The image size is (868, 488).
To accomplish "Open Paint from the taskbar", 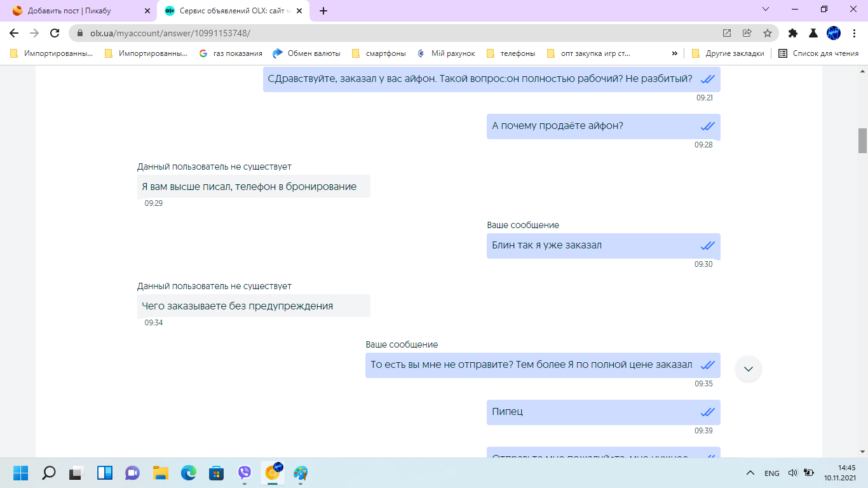I will (301, 473).
